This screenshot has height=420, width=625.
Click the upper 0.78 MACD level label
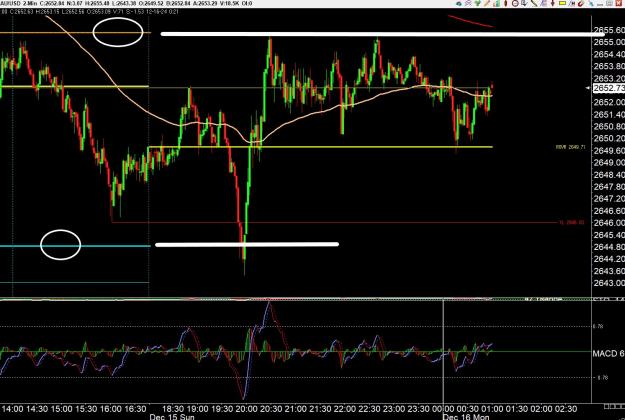(598, 326)
